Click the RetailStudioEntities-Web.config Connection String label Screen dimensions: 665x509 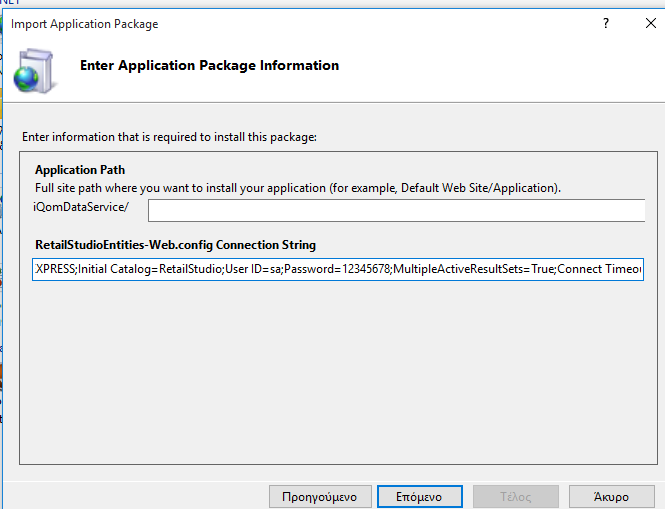pyautogui.click(x=175, y=245)
